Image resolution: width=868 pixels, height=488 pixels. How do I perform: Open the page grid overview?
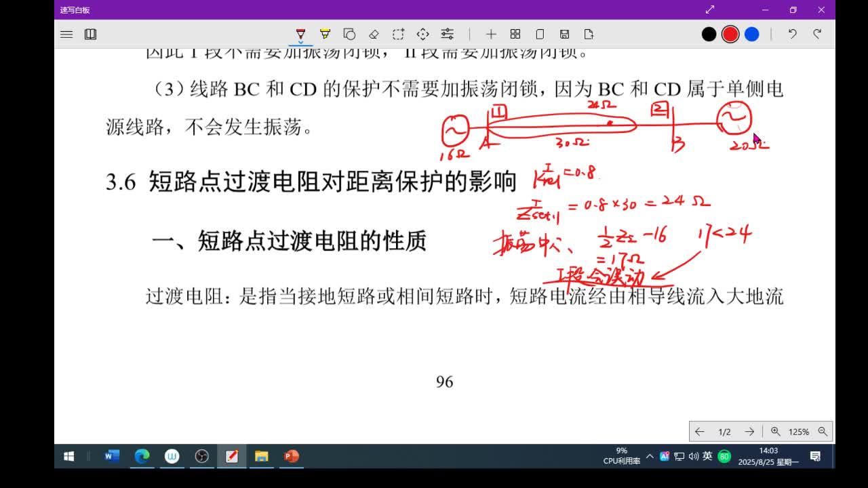(515, 34)
